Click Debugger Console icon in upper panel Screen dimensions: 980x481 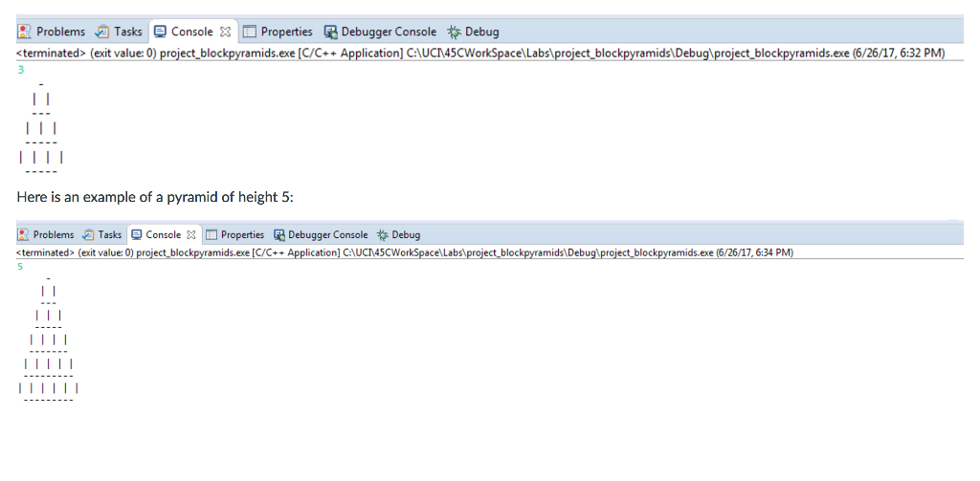[330, 32]
